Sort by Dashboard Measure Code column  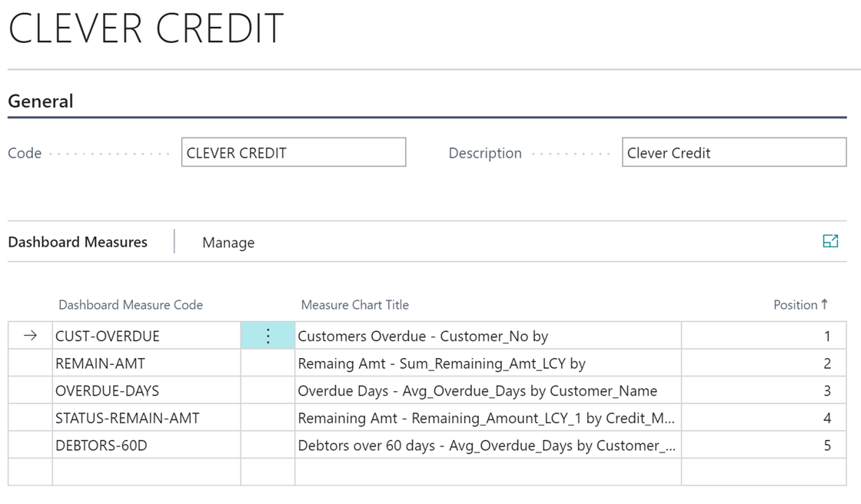pyautogui.click(x=131, y=305)
